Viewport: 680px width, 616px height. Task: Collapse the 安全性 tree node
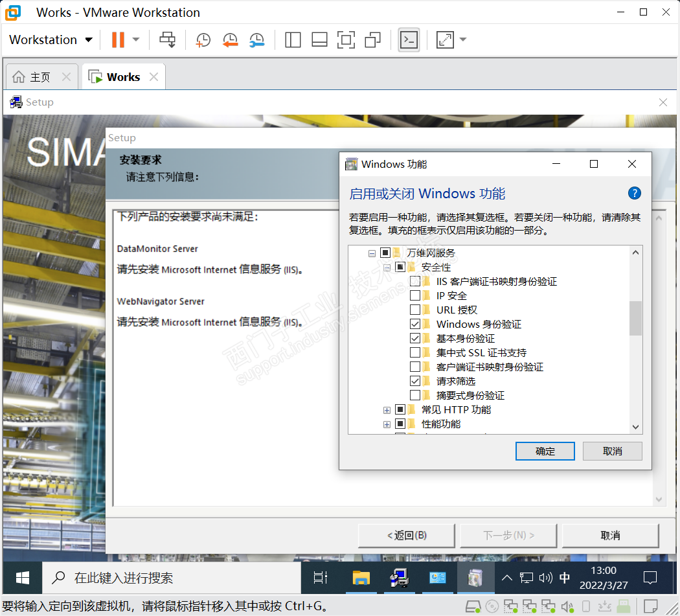click(387, 268)
